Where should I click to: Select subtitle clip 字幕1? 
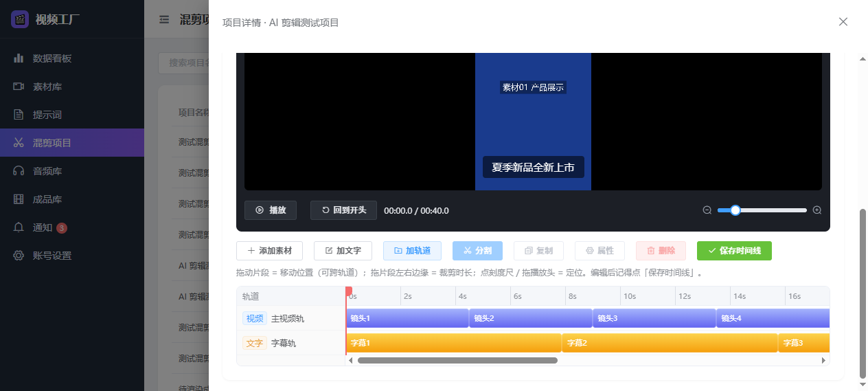453,343
